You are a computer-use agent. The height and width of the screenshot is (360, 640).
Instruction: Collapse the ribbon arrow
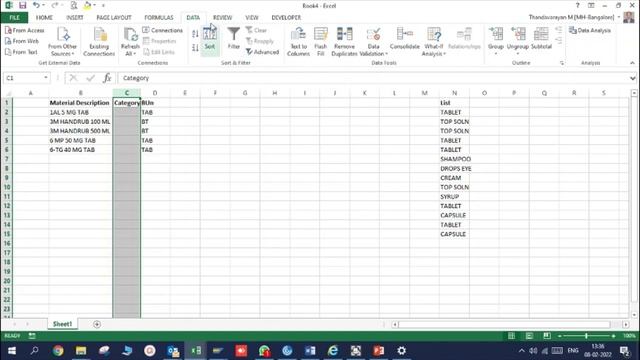pos(632,63)
